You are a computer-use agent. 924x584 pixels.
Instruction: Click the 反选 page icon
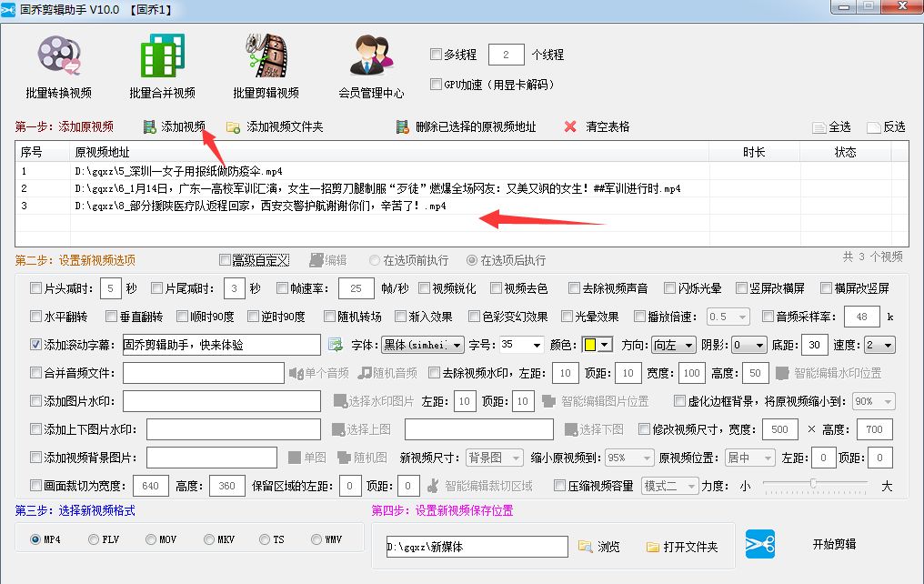coord(873,127)
